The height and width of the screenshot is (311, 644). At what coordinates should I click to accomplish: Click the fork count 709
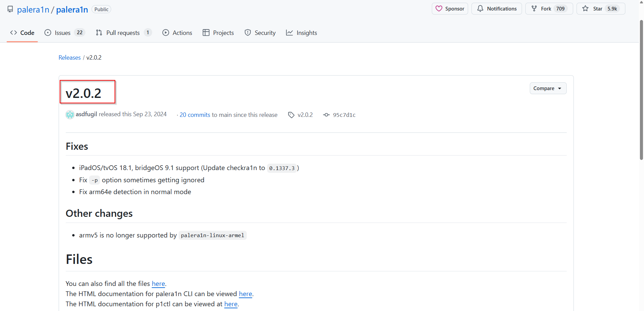coord(560,8)
